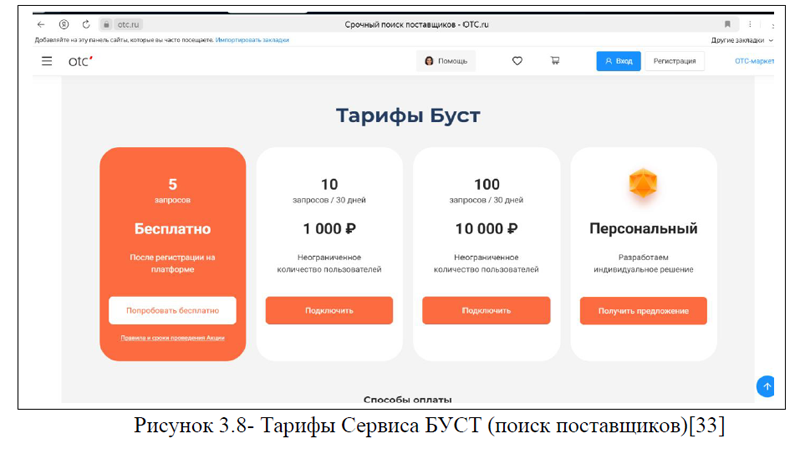Click Попробовать бесплатно on the free plan
800x454 pixels.
(x=172, y=311)
